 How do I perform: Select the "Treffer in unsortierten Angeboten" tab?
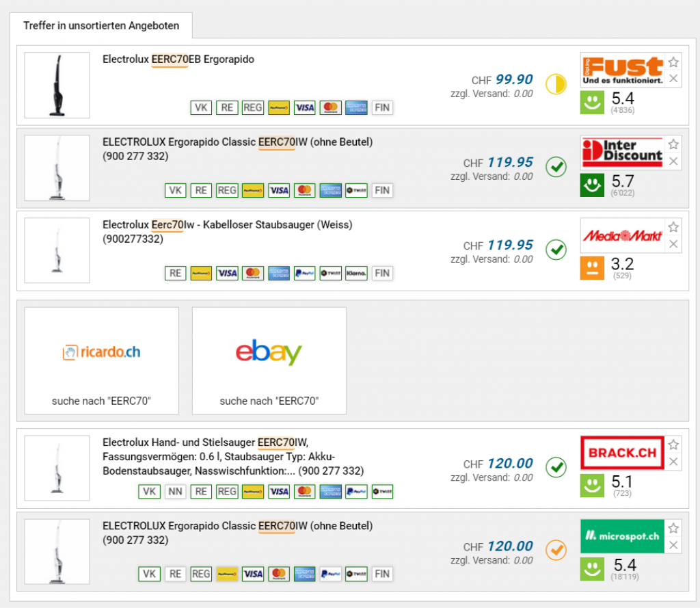(x=101, y=26)
